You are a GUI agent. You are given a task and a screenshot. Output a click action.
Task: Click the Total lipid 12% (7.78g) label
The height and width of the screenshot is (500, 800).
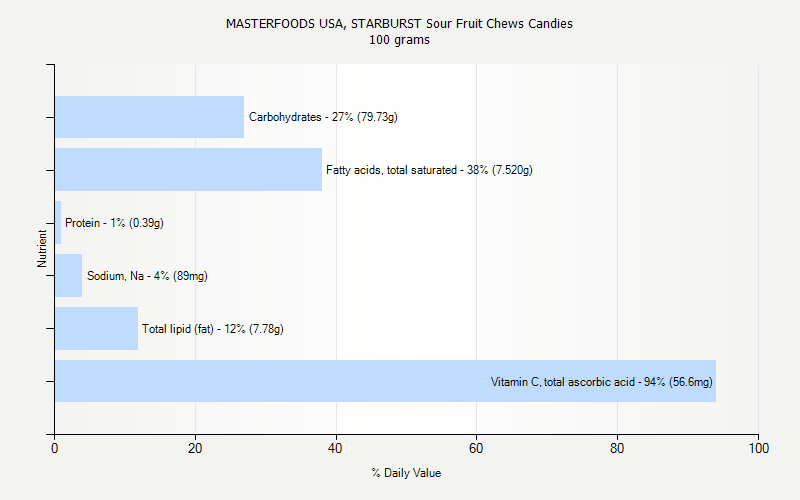(212, 329)
